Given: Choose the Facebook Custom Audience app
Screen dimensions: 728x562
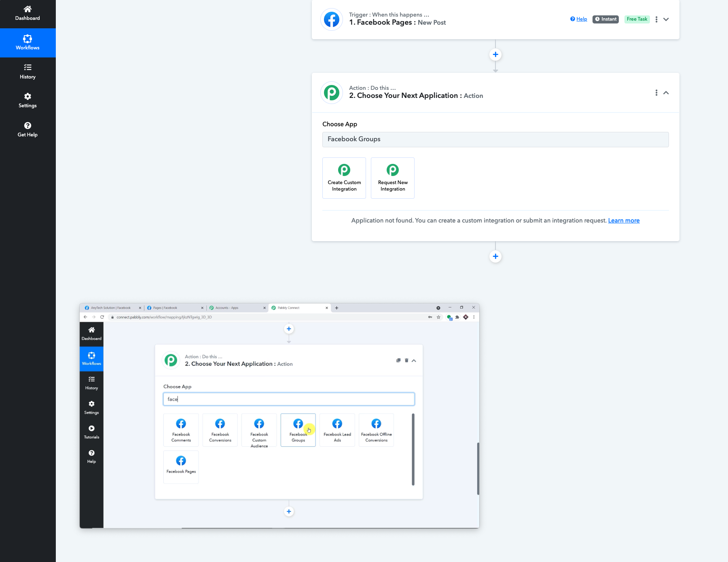Looking at the screenshot, I should [259, 430].
